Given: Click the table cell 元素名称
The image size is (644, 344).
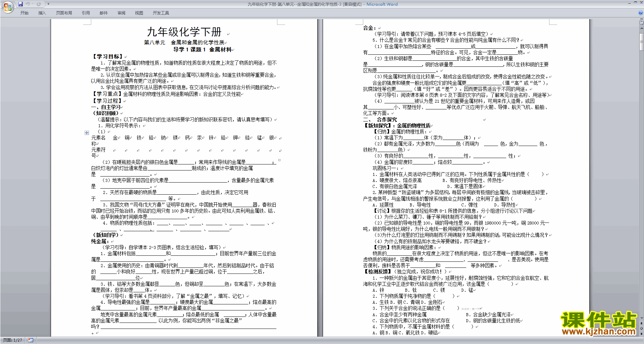Looking at the screenshot, I should [98, 141].
